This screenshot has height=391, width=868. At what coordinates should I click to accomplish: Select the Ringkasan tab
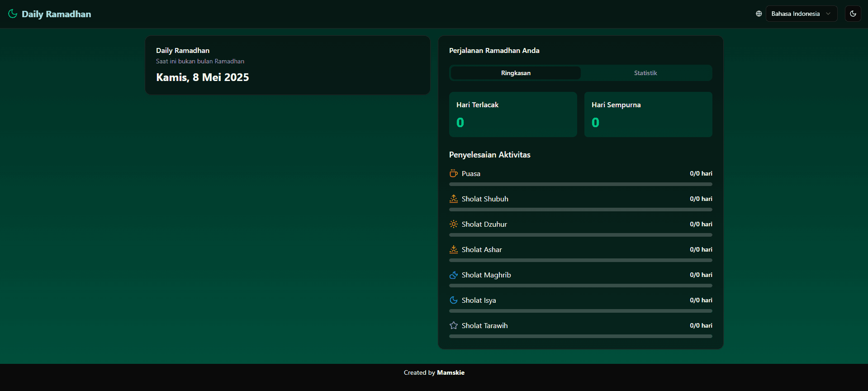(516, 73)
